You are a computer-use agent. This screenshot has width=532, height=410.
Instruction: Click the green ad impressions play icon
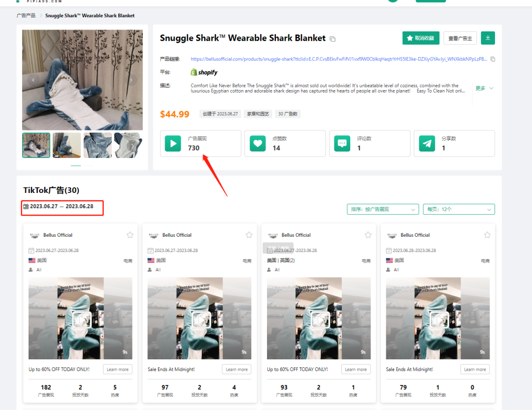pos(173,143)
